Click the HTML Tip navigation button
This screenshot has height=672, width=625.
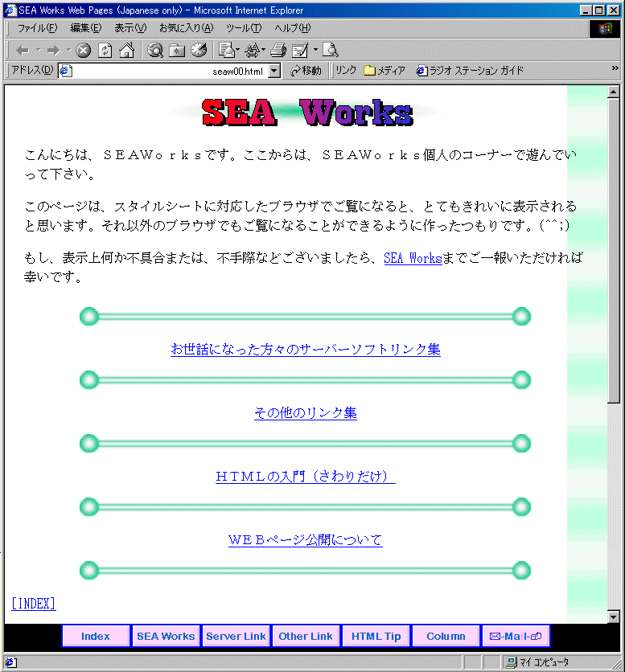click(376, 636)
